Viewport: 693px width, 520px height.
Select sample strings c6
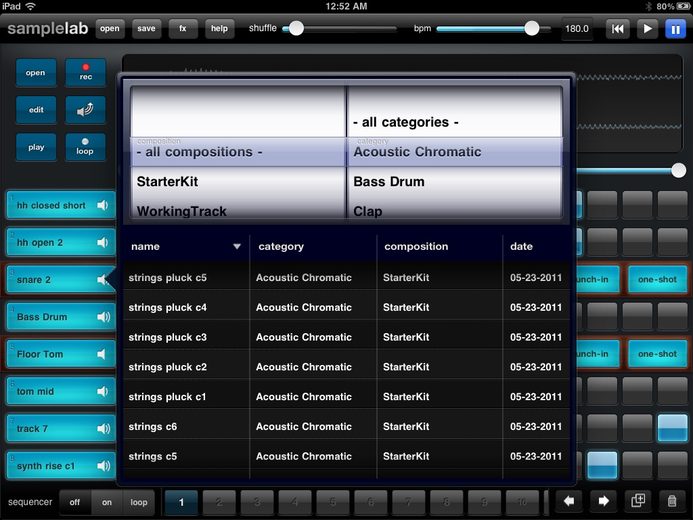click(x=346, y=426)
